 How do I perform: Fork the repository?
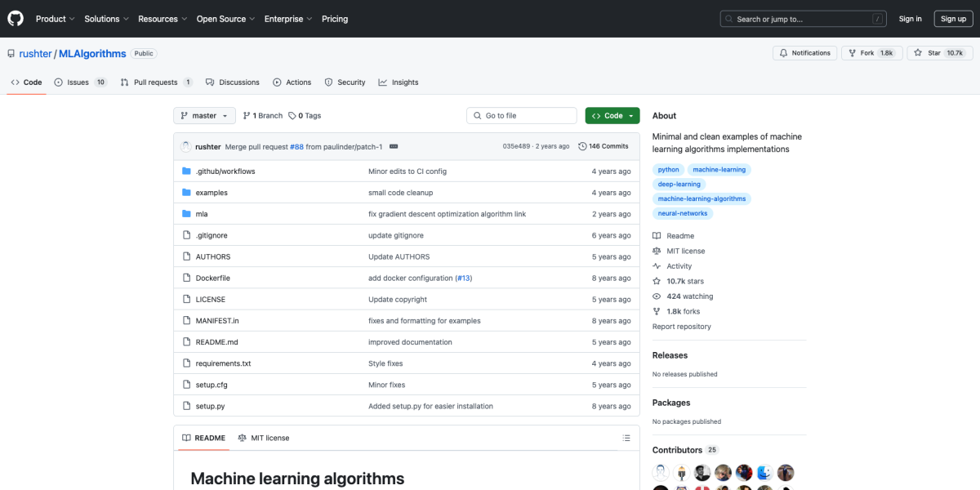pyautogui.click(x=871, y=51)
